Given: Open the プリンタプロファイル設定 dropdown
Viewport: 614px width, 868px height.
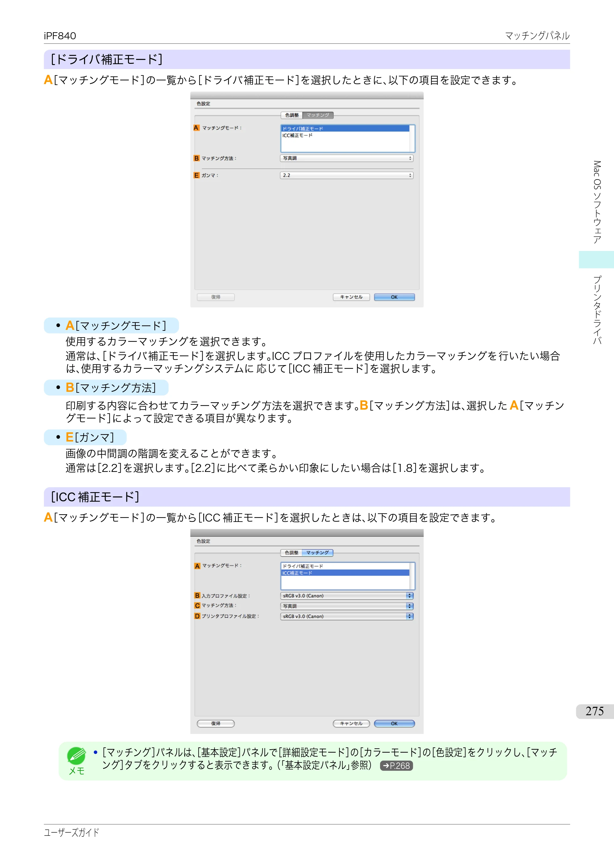Looking at the screenshot, I should [x=347, y=616].
